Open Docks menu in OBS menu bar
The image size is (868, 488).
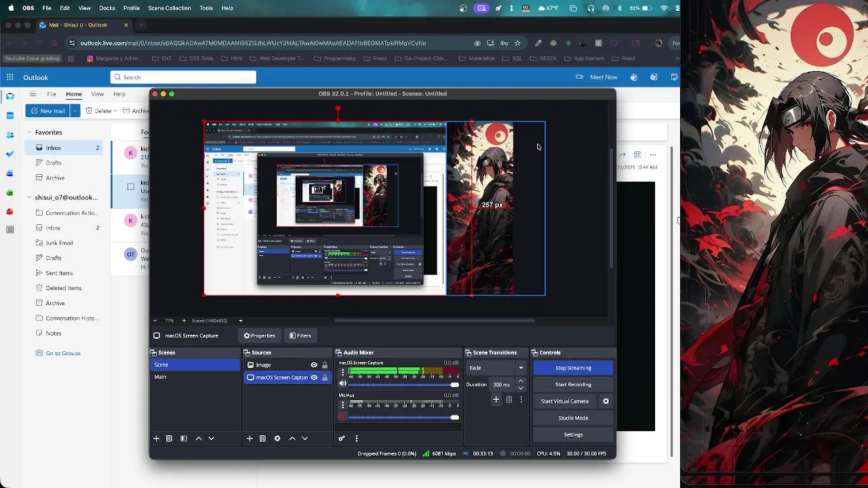point(107,8)
